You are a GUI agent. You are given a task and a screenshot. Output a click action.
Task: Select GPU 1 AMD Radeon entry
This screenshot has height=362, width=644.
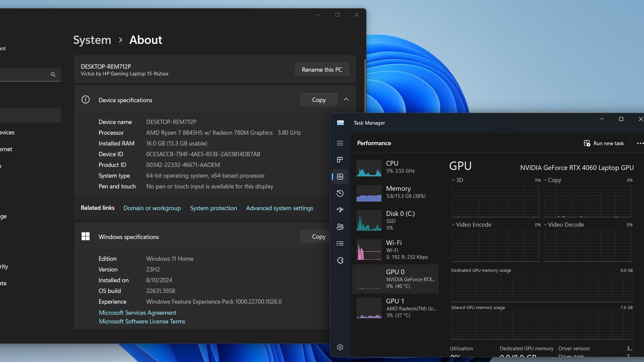click(x=395, y=308)
